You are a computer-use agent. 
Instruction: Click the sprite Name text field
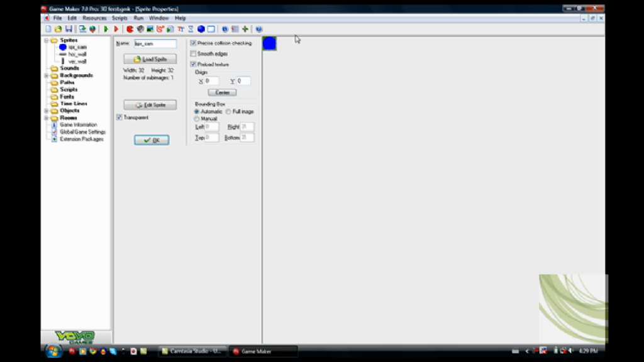click(x=155, y=43)
